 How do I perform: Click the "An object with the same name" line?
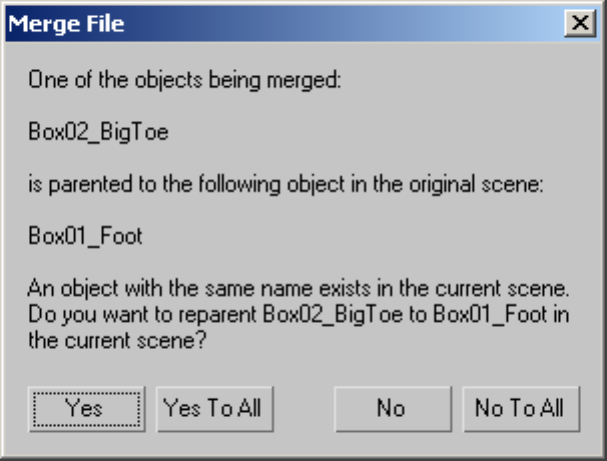pyautogui.click(x=298, y=290)
